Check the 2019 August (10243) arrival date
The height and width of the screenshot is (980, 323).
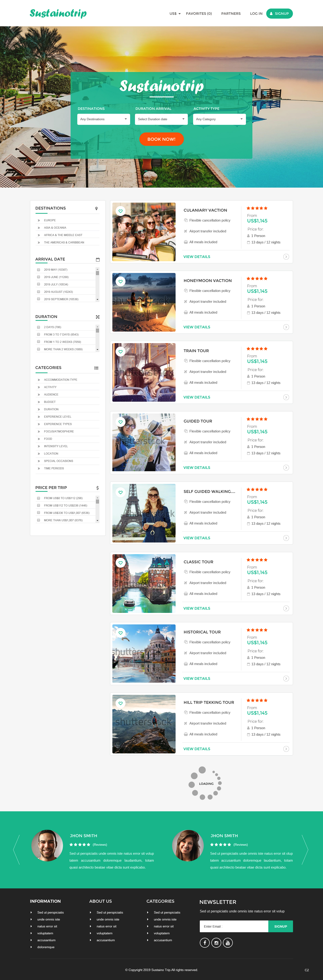(39, 292)
